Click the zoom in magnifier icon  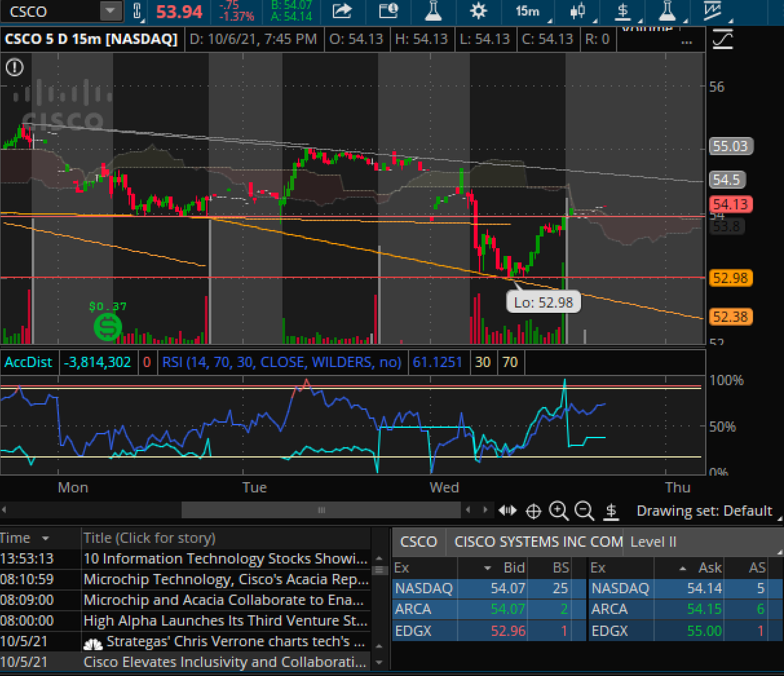[559, 511]
